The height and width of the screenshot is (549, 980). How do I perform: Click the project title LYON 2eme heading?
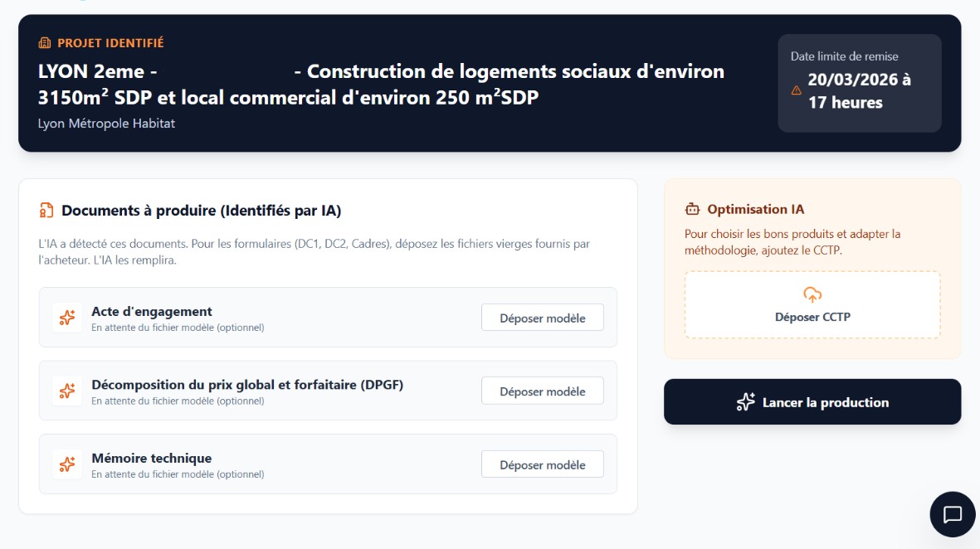(x=381, y=85)
